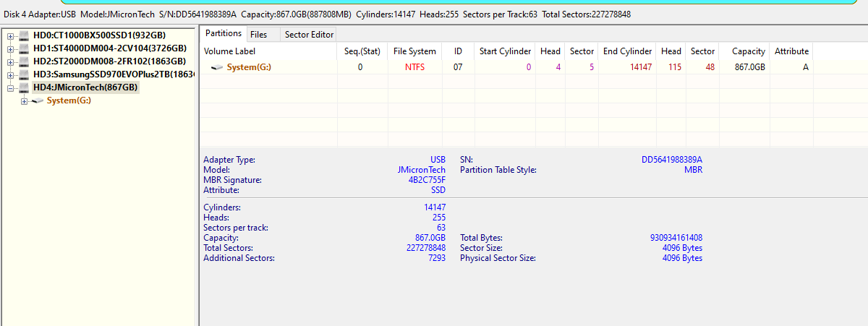Select HD2:ST2000DM008-2FR102(1863GB) in the disk tree
This screenshot has height=326, width=868.
[x=109, y=61]
